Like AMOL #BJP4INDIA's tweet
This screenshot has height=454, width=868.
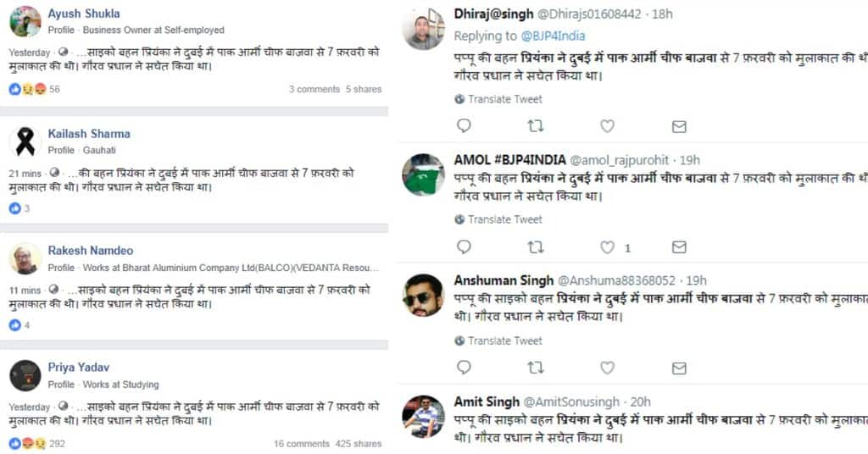tap(607, 247)
